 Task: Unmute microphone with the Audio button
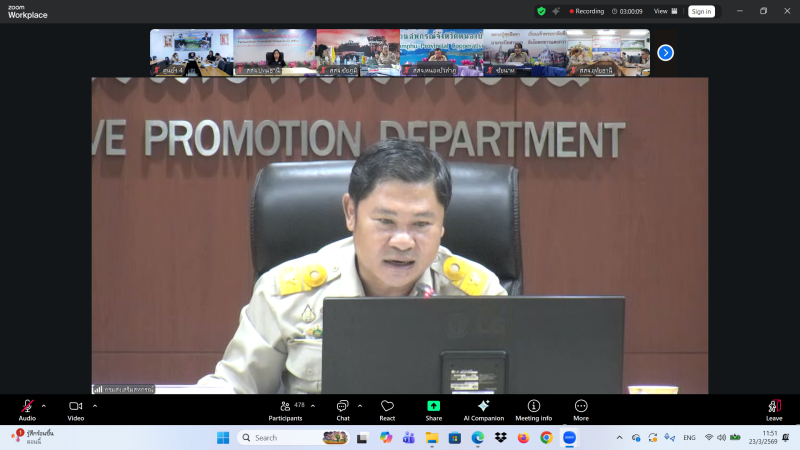tap(27, 408)
